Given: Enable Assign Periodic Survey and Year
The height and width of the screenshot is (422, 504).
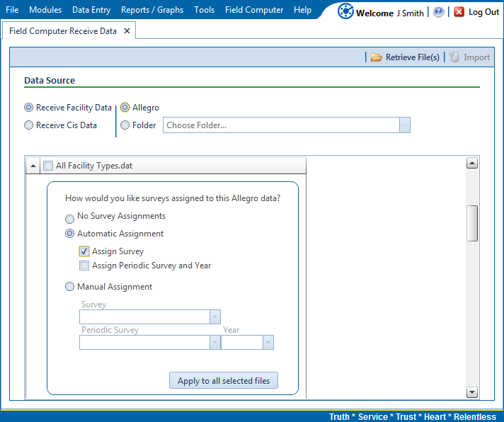Looking at the screenshot, I should click(x=84, y=266).
